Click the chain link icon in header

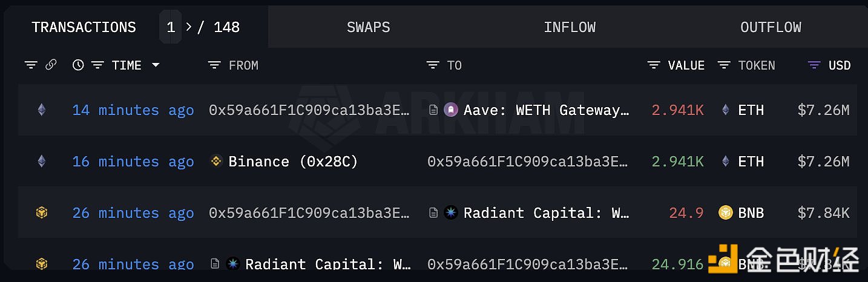tap(51, 65)
